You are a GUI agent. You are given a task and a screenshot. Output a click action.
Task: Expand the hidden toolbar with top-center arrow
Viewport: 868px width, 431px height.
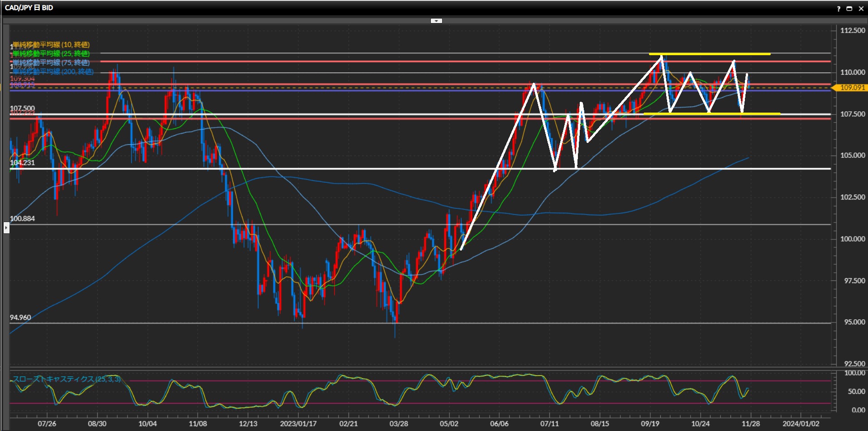tap(436, 21)
